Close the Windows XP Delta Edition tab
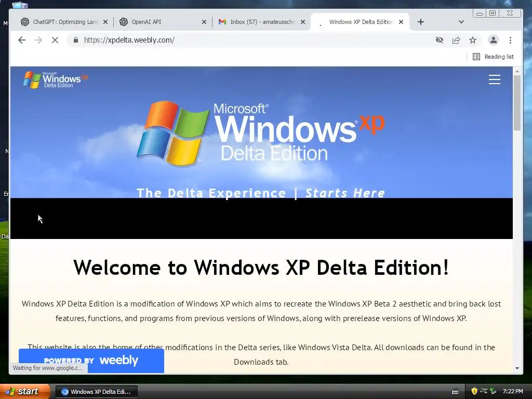Image resolution: width=532 pixels, height=399 pixels. point(401,22)
